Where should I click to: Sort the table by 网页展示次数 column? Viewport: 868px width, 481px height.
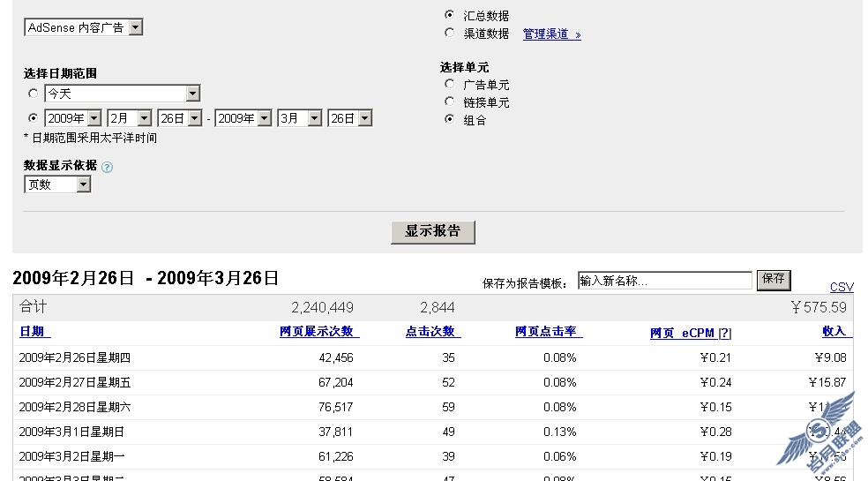click(x=317, y=332)
